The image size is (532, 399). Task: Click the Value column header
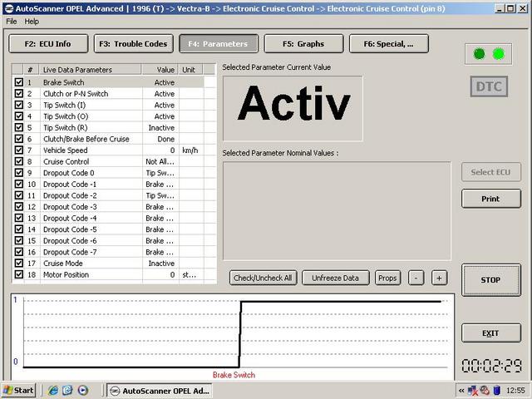(160, 70)
